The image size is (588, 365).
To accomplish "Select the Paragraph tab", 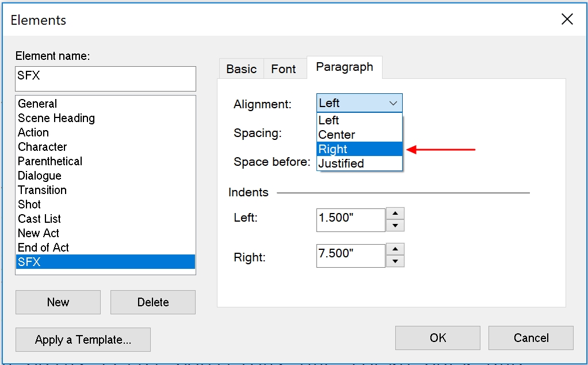I will point(345,67).
